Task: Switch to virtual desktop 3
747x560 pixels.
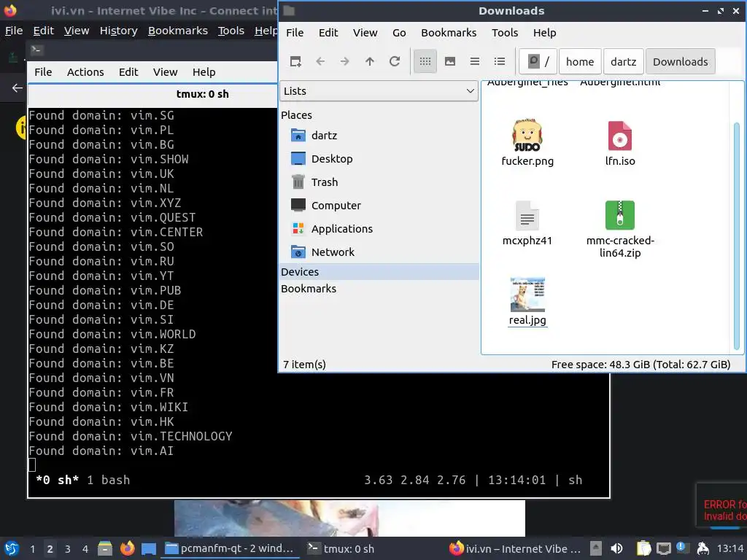Action: (68, 549)
